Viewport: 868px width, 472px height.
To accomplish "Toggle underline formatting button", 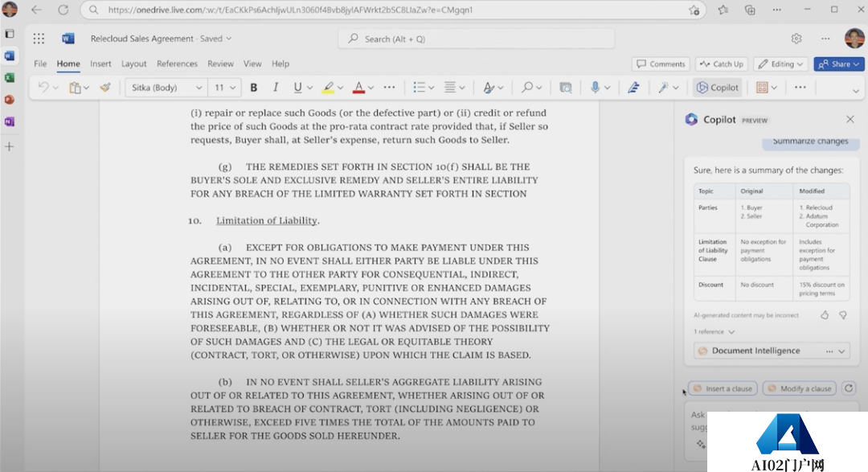I will point(297,88).
